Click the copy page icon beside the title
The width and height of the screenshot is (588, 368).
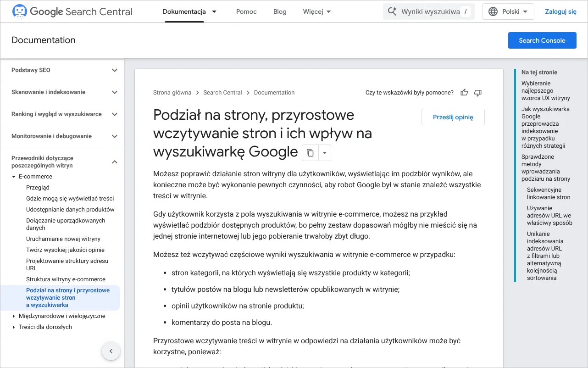[310, 153]
